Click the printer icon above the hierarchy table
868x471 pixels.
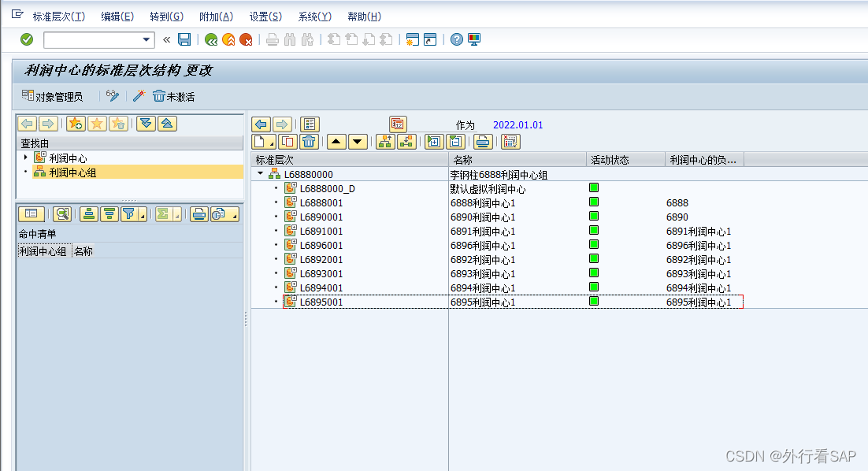(x=483, y=142)
